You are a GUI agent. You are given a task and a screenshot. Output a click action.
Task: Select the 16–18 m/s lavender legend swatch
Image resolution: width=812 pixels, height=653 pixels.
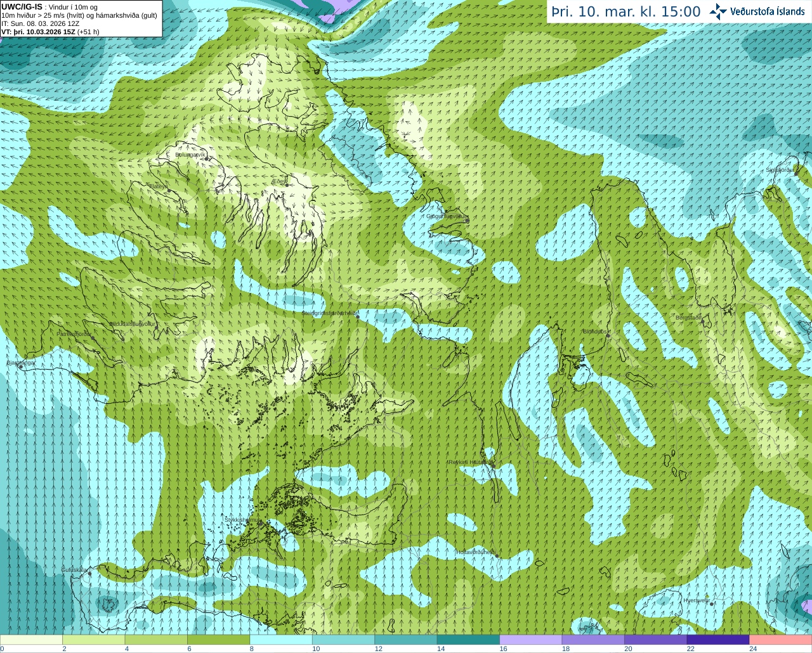pyautogui.click(x=531, y=640)
